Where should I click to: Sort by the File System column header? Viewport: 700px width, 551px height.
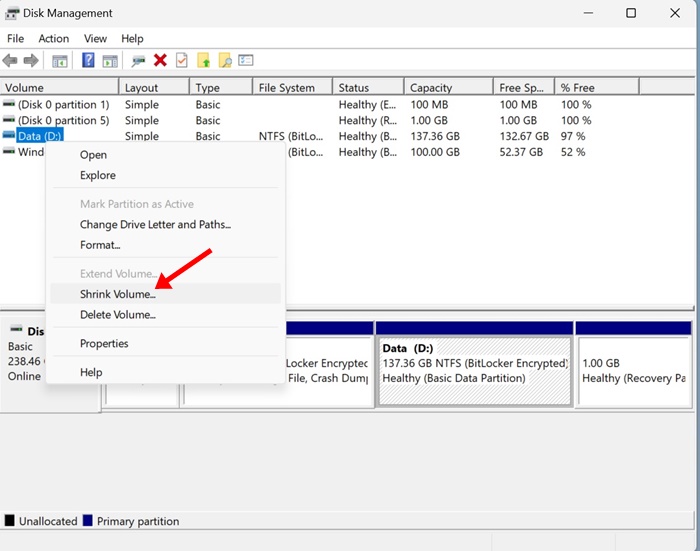[x=293, y=88]
